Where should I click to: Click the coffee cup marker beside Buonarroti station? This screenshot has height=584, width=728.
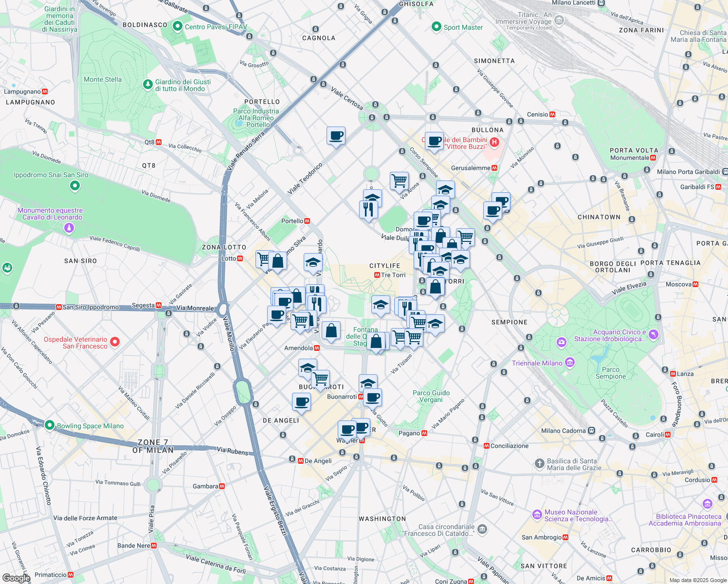pyautogui.click(x=372, y=398)
